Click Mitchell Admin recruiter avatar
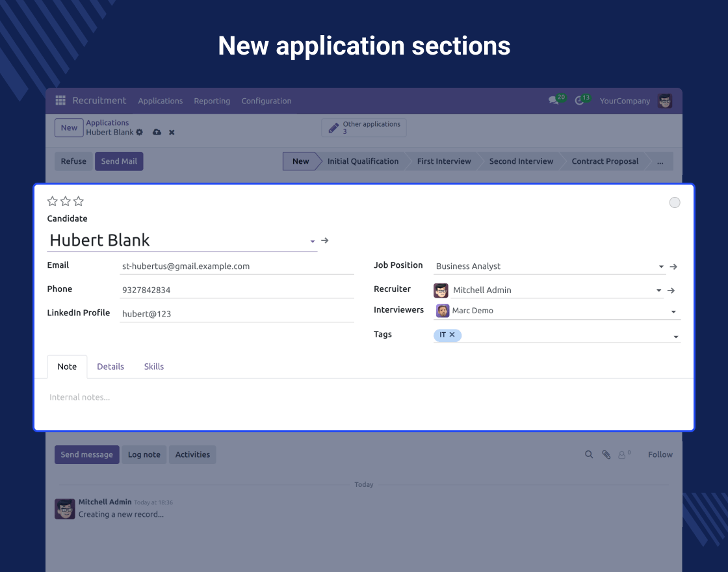 tap(441, 290)
